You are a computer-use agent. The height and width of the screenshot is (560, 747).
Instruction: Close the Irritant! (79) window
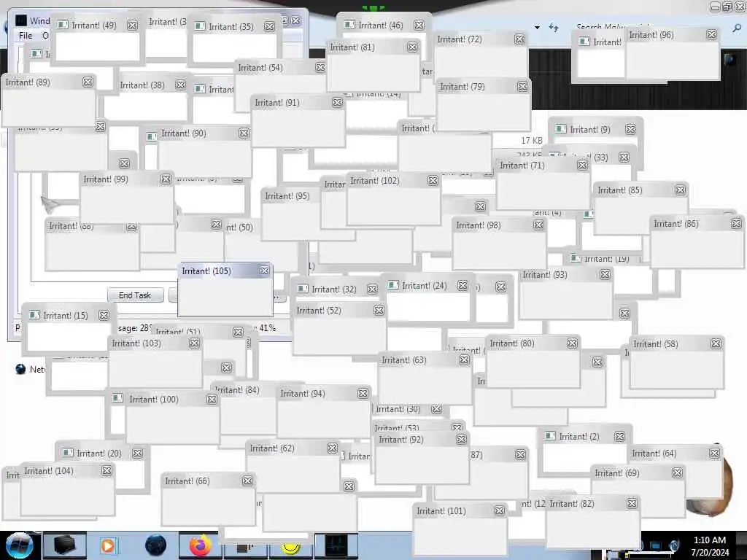(x=522, y=87)
